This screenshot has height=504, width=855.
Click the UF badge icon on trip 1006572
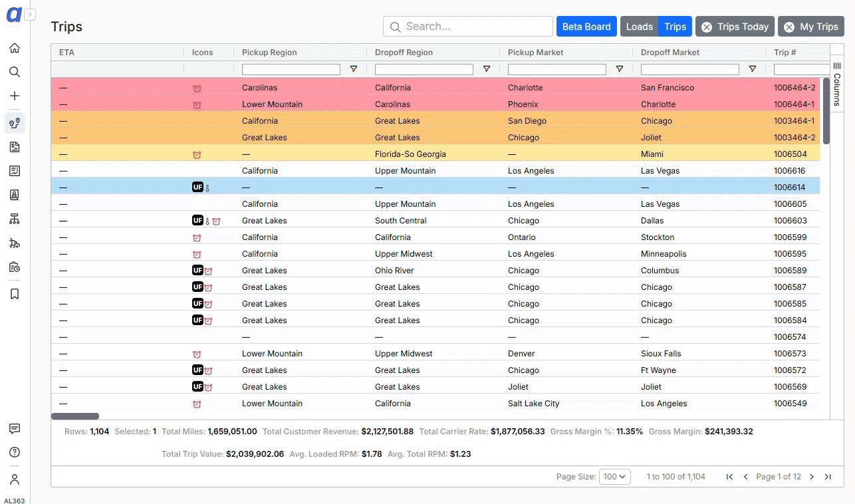[197, 370]
